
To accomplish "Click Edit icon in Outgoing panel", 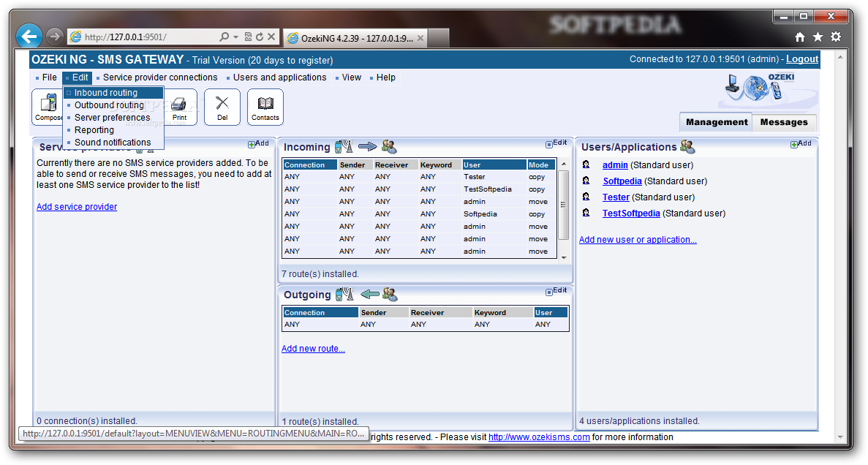I will pos(556,291).
